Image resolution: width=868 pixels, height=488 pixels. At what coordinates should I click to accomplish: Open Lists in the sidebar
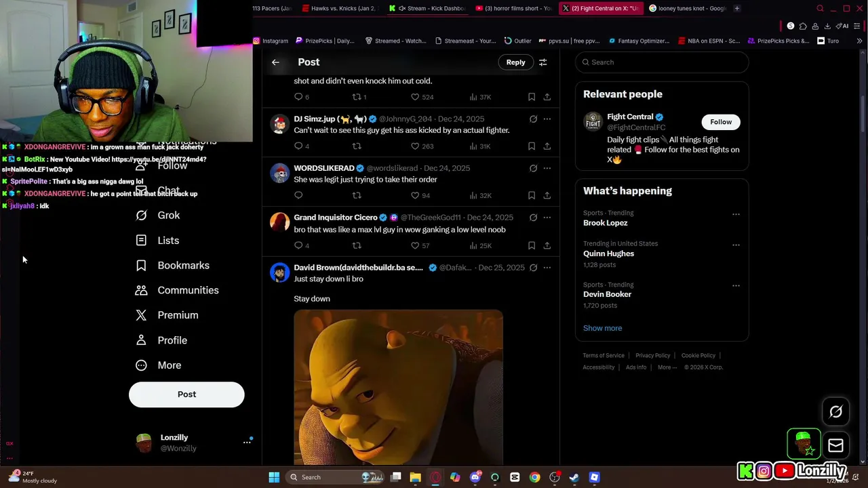157,241
